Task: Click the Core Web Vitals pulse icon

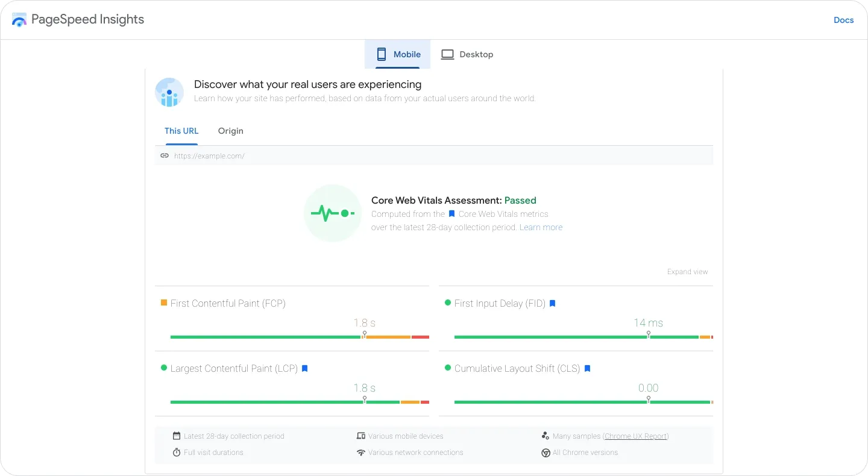Action: [x=333, y=213]
